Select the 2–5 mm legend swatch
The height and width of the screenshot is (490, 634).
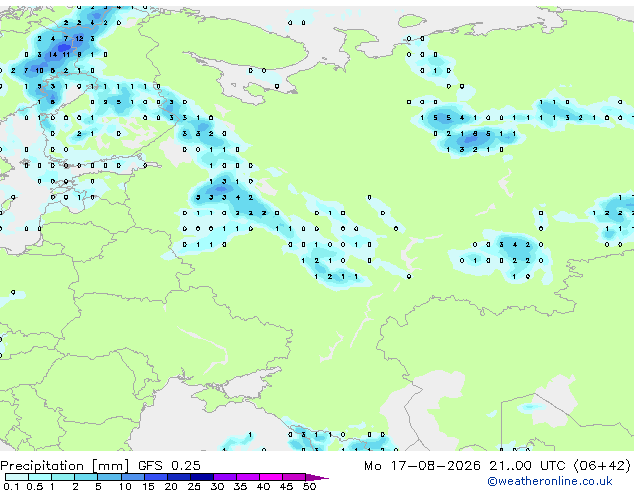(86, 477)
